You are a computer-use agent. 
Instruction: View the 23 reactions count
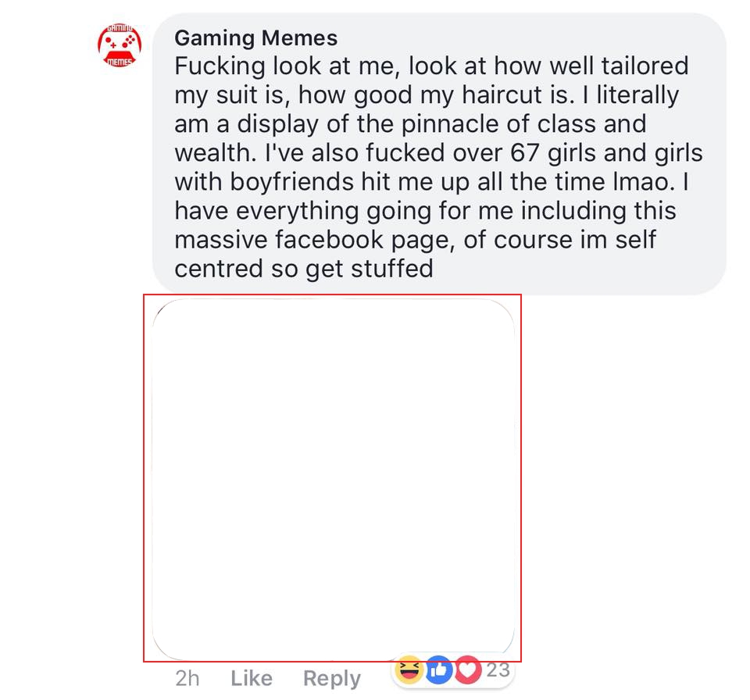point(498,670)
